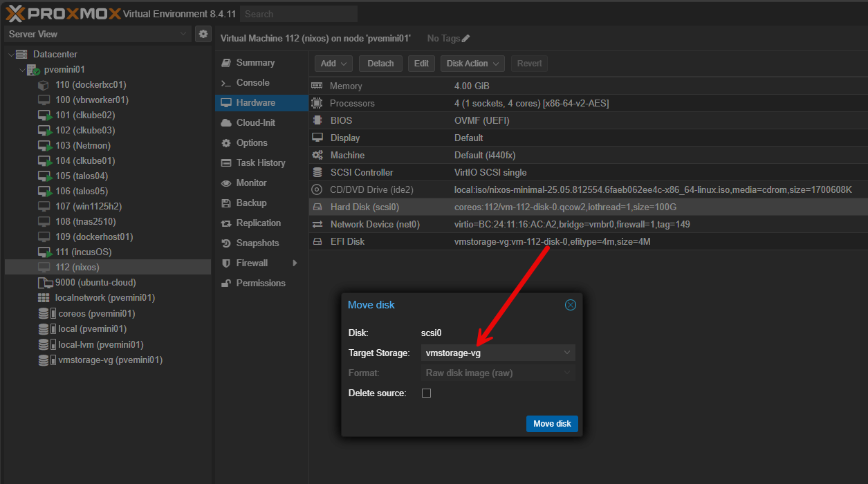The height and width of the screenshot is (484, 868).
Task: Close the Move disk dialog
Action: click(570, 305)
